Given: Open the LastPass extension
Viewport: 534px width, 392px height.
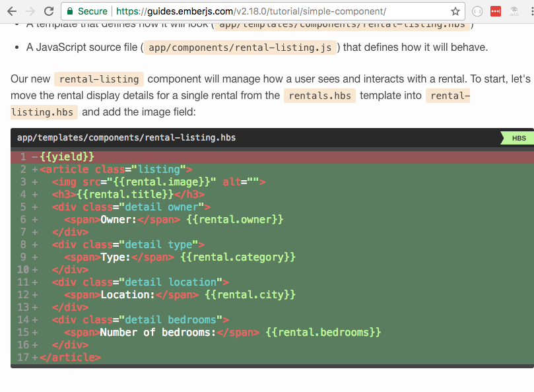Looking at the screenshot, I should (x=495, y=11).
